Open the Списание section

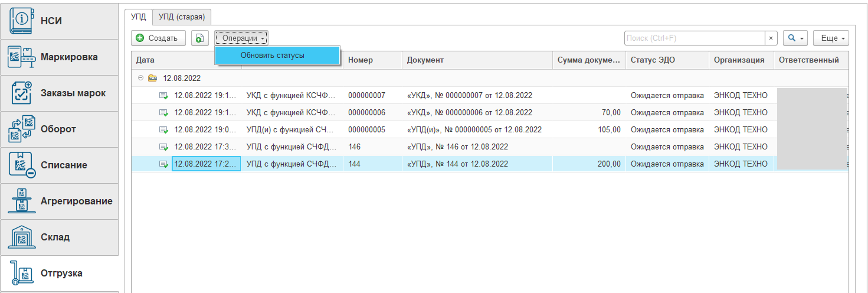(x=59, y=165)
